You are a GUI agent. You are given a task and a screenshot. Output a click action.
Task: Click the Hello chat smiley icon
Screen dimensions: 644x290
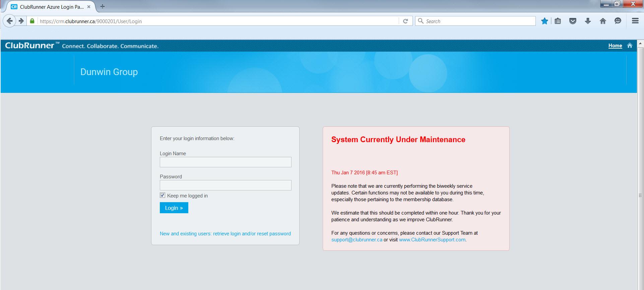[618, 21]
